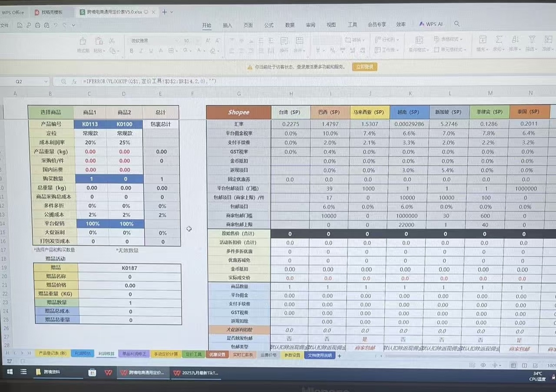
Task: Toggle Bold formatting
Action: pyautogui.click(x=131, y=51)
